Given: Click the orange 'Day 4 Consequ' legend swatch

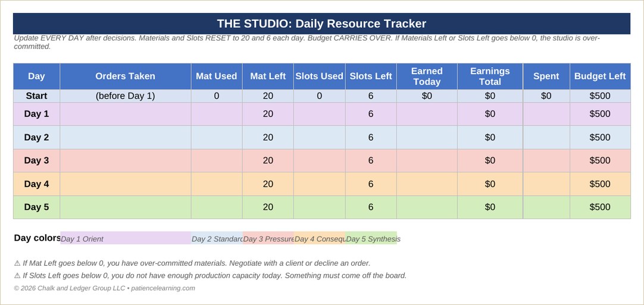Looking at the screenshot, I should click(320, 238).
